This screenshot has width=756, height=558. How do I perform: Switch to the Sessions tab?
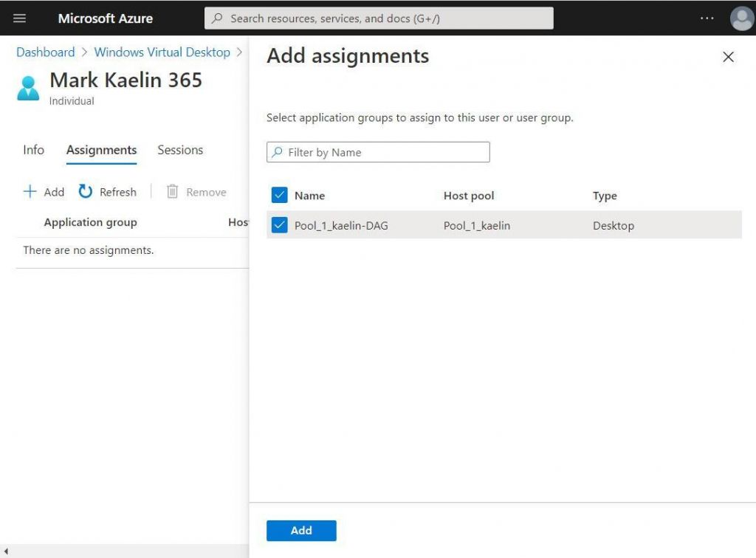pyautogui.click(x=179, y=150)
